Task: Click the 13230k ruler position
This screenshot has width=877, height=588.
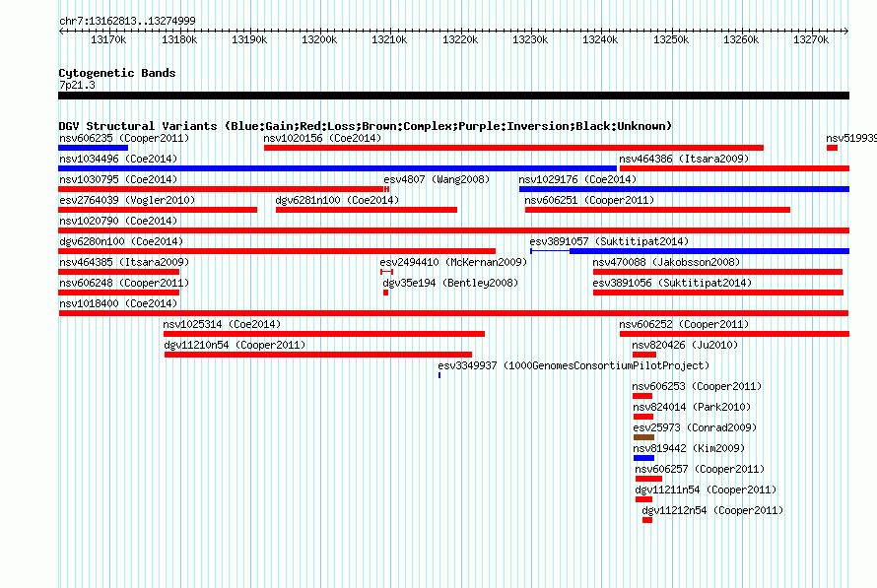Action: pyautogui.click(x=530, y=39)
